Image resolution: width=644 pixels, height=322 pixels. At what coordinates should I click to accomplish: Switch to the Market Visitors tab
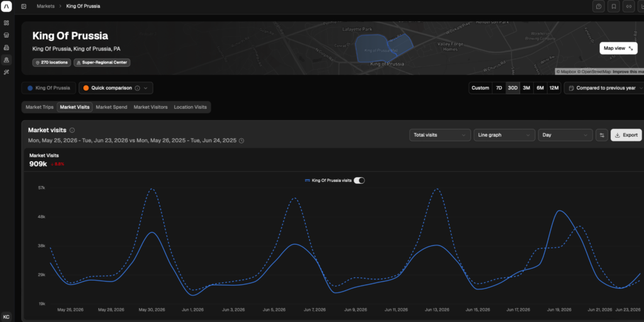point(151,107)
